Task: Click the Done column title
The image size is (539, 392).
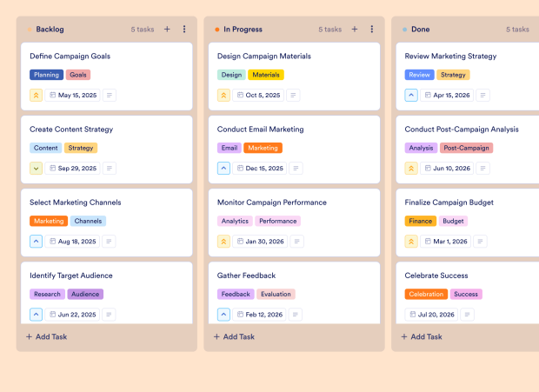Action: click(x=420, y=30)
